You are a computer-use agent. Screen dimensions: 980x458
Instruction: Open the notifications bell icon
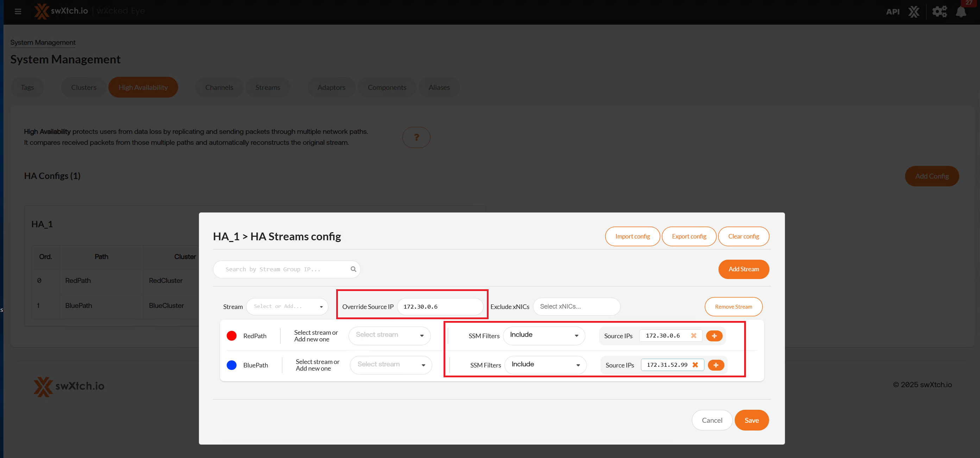[x=961, y=11]
